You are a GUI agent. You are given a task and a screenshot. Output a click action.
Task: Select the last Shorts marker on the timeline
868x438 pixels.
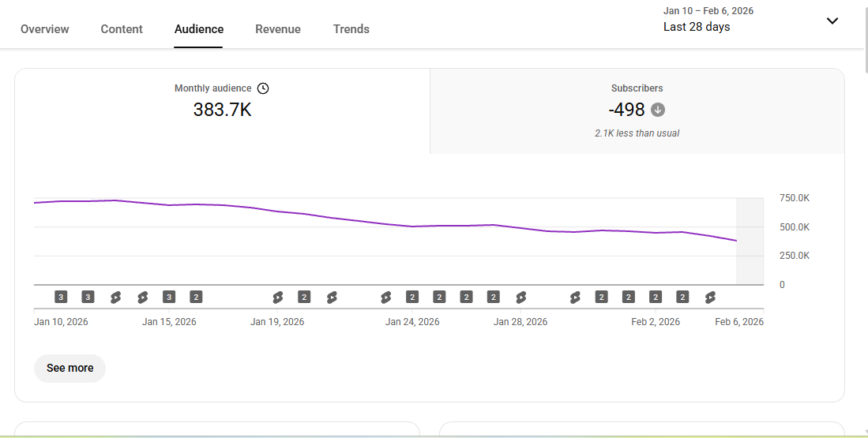pyautogui.click(x=710, y=297)
